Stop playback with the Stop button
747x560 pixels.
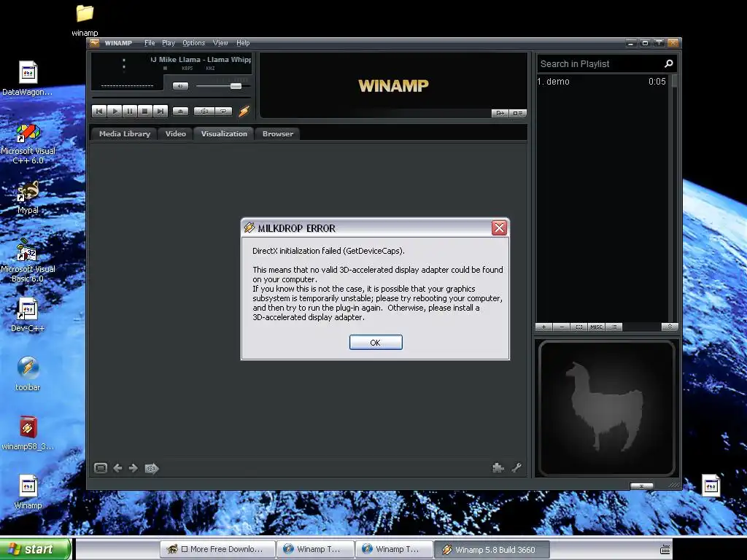[x=145, y=112]
